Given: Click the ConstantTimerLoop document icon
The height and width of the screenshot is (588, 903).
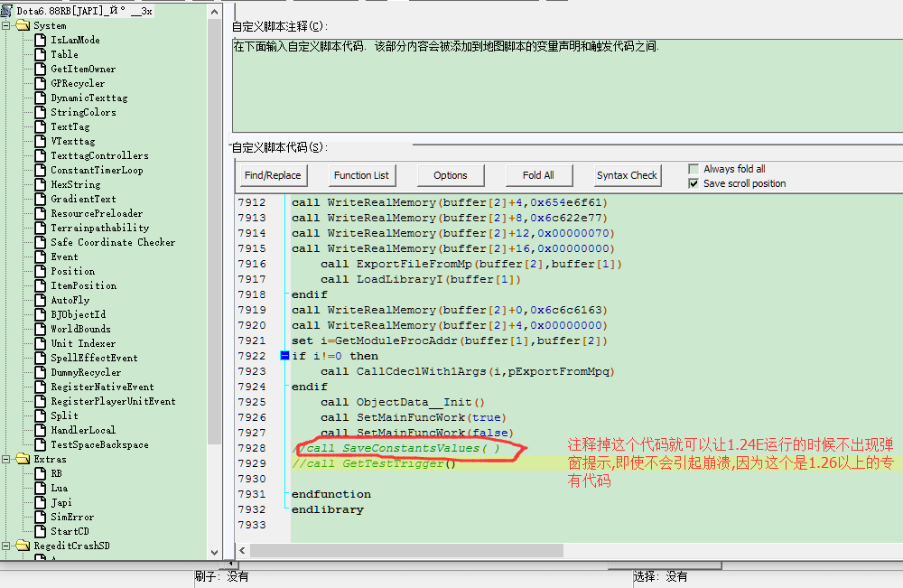Looking at the screenshot, I should 41,170.
